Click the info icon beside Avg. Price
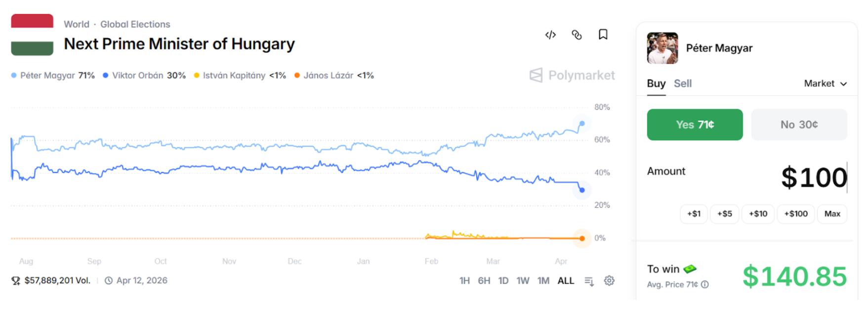The image size is (868, 310). (x=705, y=285)
